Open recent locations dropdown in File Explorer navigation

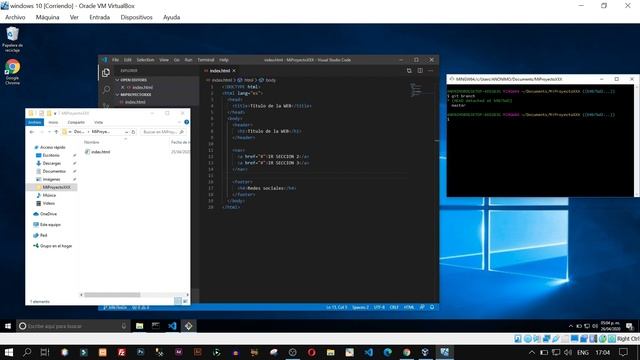click(49, 132)
